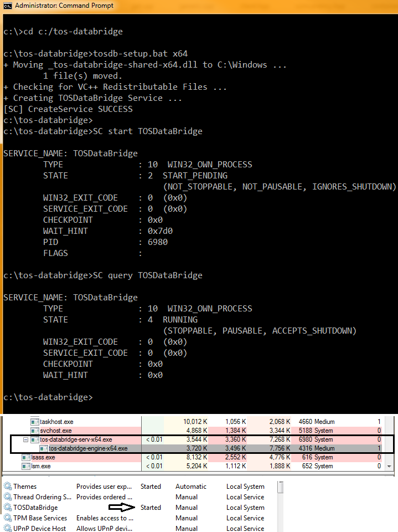Click Local Service logon for TPM Base Services
Image resolution: width=398 pixels, height=532 pixels.
[x=245, y=518]
